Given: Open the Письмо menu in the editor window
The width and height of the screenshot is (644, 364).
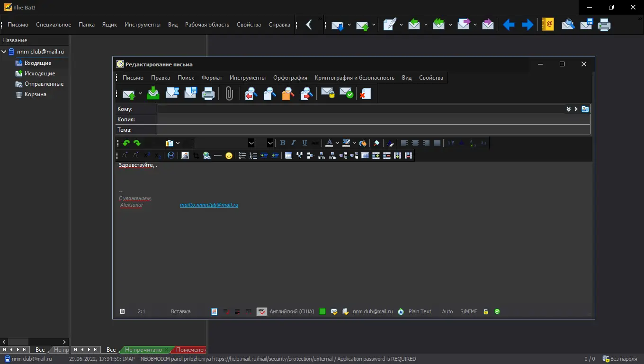Looking at the screenshot, I should click(x=133, y=78).
